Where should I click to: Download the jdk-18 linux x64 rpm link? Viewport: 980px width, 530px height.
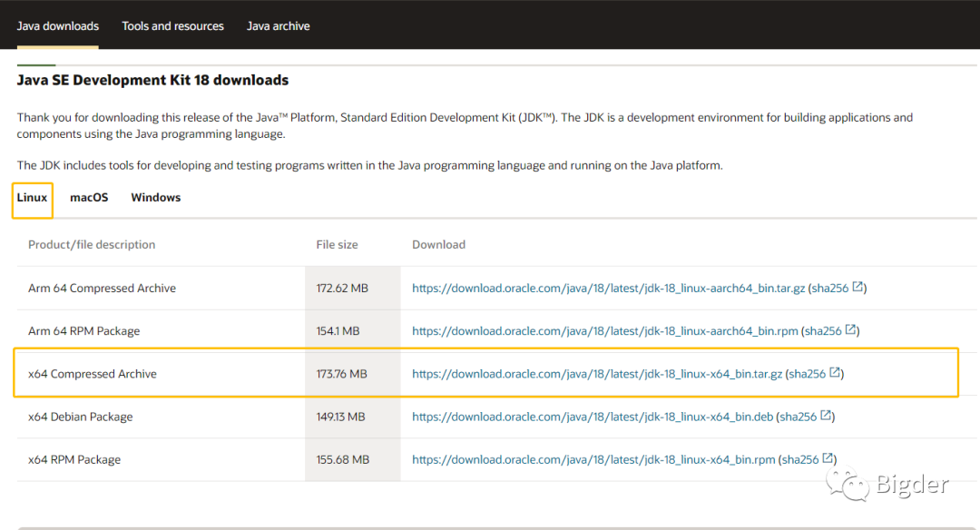point(593,460)
